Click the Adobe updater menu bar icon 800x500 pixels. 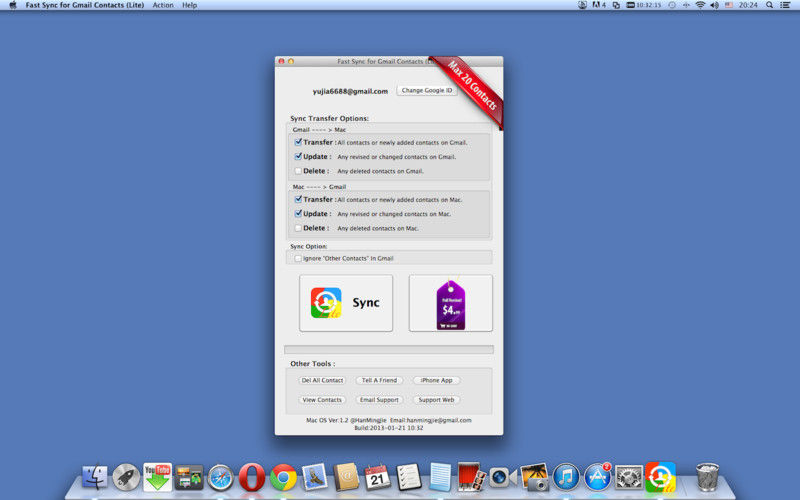coord(599,5)
